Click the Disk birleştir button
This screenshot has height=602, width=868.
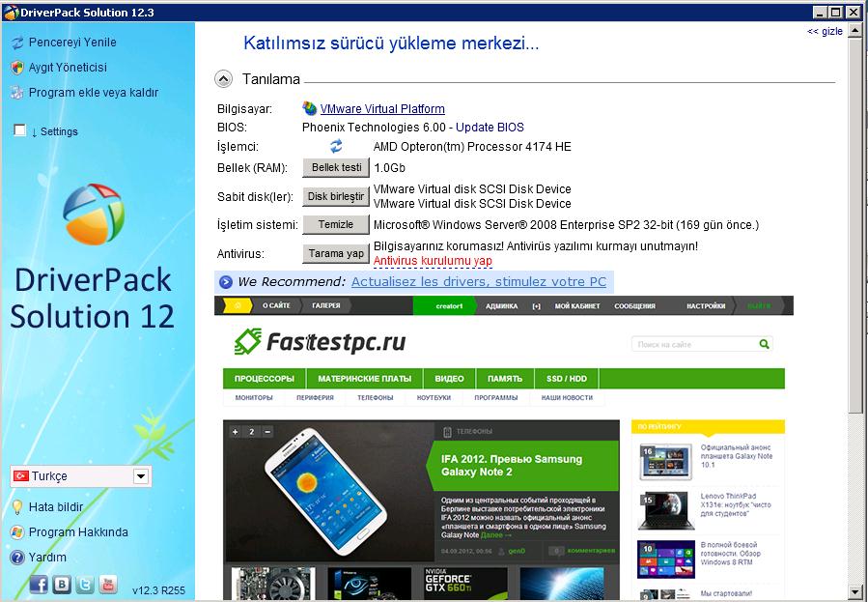pos(336,196)
